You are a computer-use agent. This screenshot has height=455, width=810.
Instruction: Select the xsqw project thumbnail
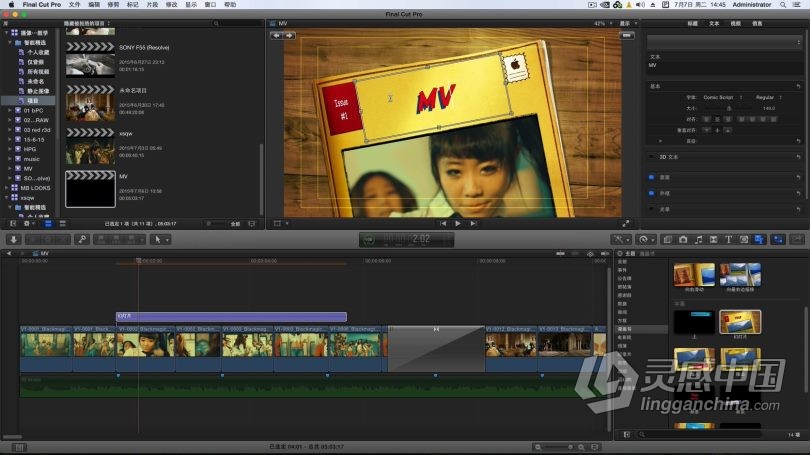(x=90, y=147)
